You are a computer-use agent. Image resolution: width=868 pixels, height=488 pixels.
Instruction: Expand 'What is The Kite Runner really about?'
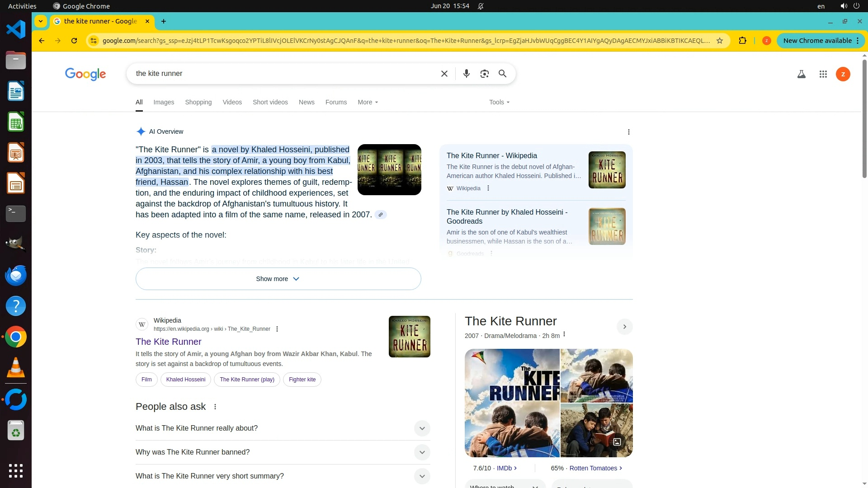pyautogui.click(x=421, y=428)
